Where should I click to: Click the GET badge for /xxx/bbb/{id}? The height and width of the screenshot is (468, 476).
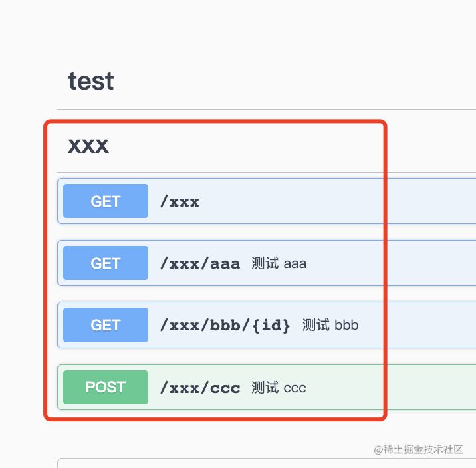coord(106,325)
